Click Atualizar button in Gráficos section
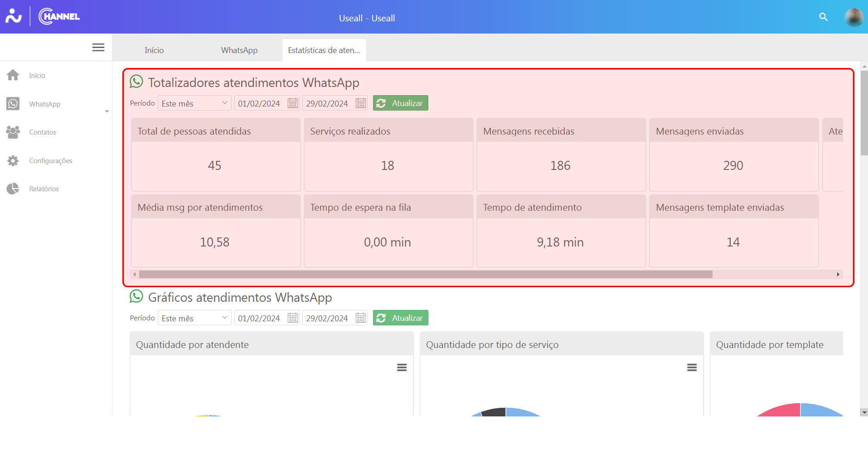 point(400,318)
